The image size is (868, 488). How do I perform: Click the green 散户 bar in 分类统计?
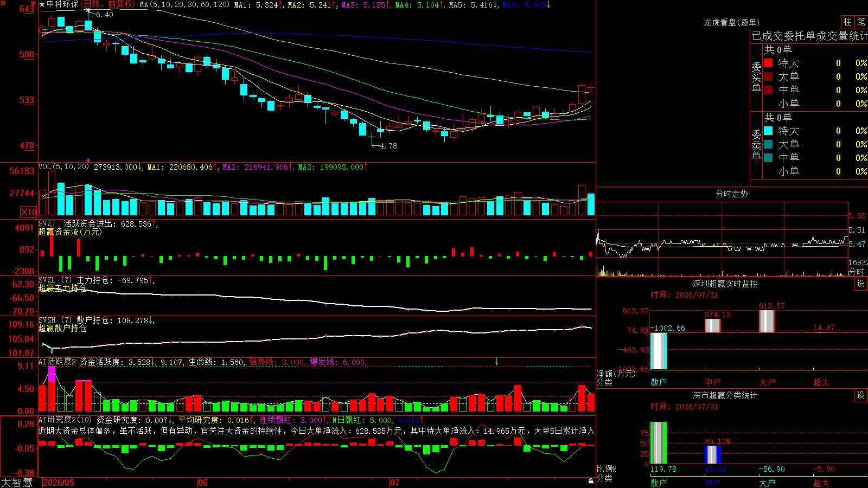tap(659, 443)
